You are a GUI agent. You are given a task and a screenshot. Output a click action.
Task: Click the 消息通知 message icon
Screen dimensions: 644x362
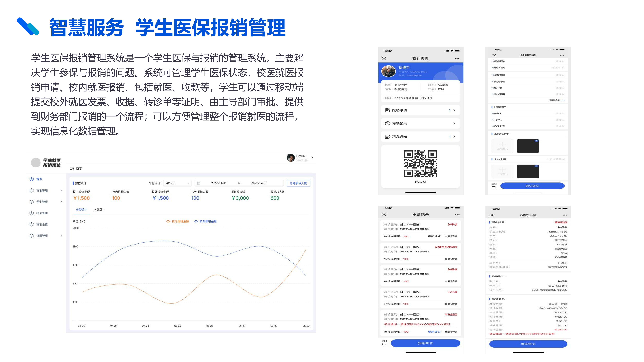click(388, 137)
